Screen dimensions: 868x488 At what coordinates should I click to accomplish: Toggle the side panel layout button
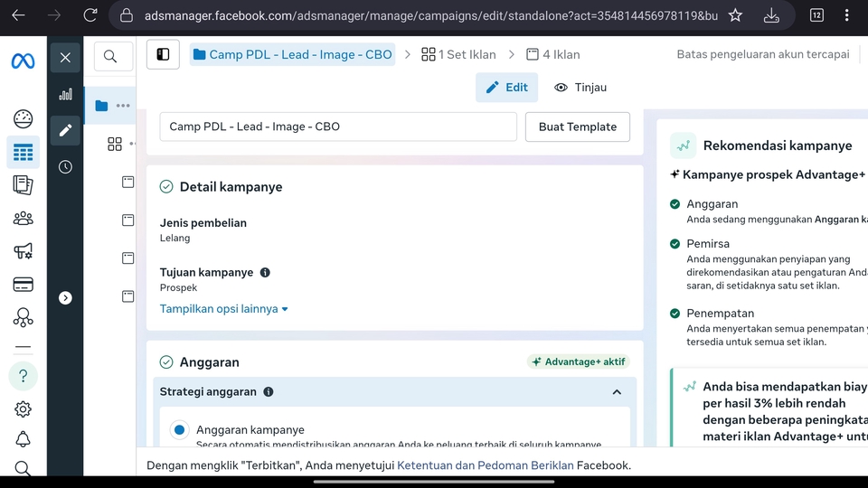pyautogui.click(x=163, y=54)
